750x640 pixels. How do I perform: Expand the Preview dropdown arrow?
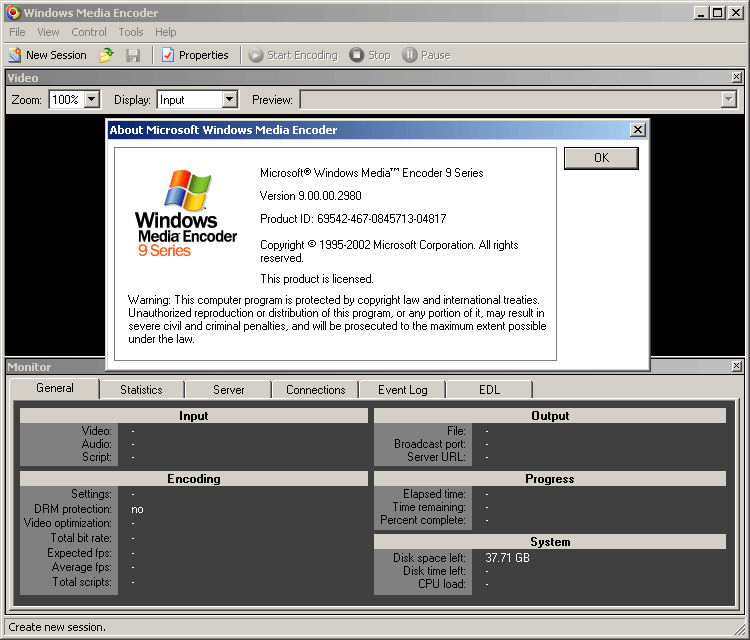(x=728, y=99)
